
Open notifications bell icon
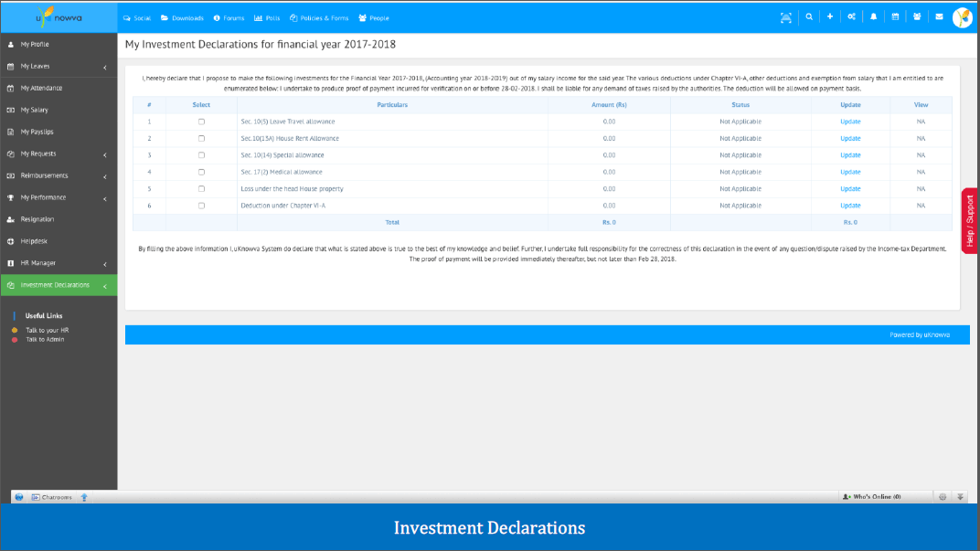874,16
